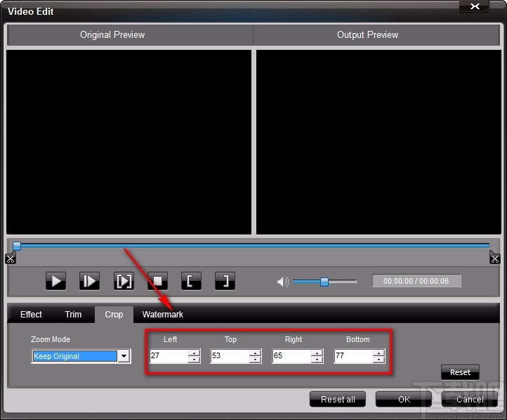507x420 pixels.
Task: Increase the Top crop value
Action: (x=255, y=353)
